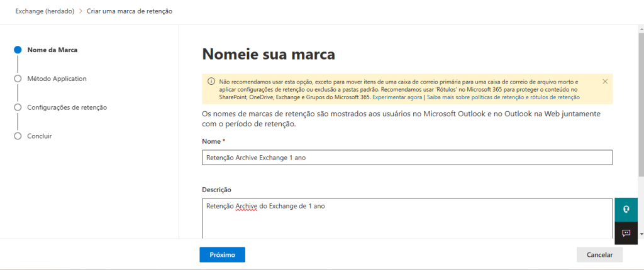The image size is (644, 270).
Task: Click the info icon in the warning banner
Action: [211, 82]
